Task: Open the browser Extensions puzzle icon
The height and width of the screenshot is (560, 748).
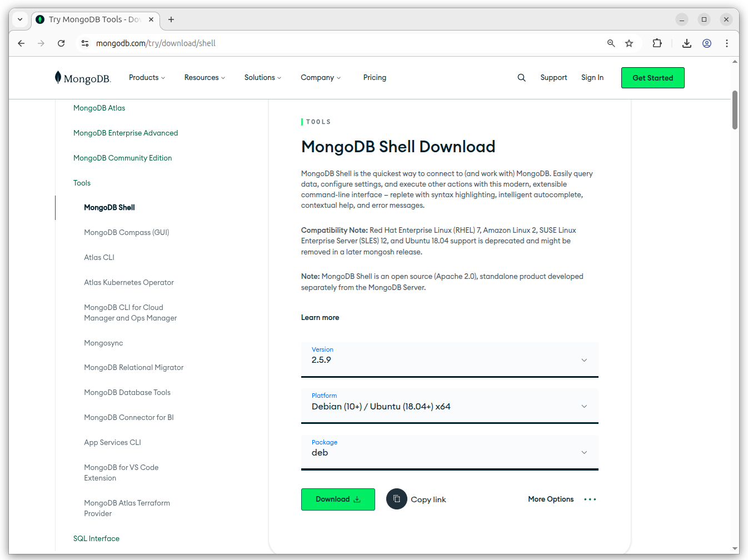Action: [x=657, y=43]
